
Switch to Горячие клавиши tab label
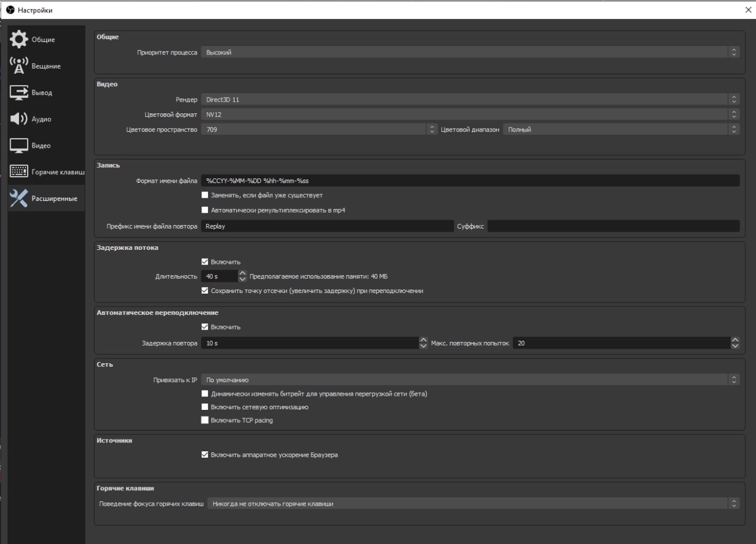click(x=58, y=172)
